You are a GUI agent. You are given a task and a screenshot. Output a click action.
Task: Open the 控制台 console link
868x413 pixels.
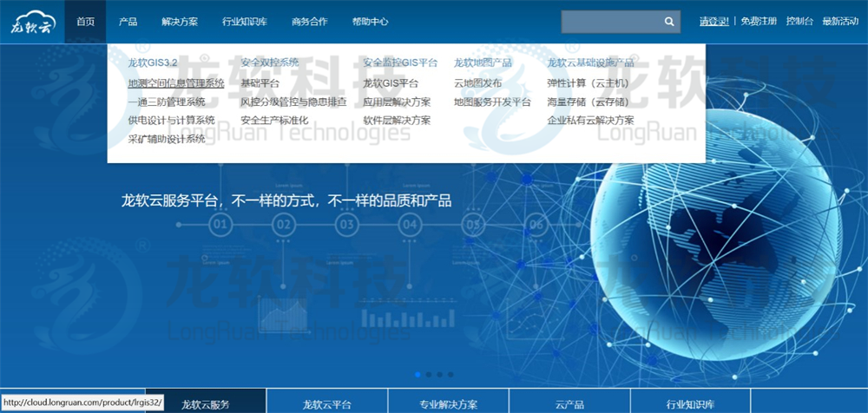pos(799,22)
